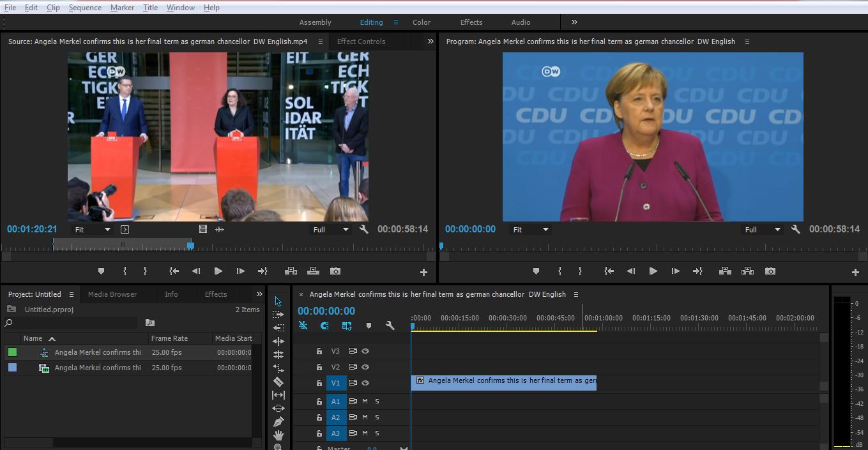Viewport: 868px width, 450px height.
Task: Open Source monitor button editor plus
Action: coord(423,272)
